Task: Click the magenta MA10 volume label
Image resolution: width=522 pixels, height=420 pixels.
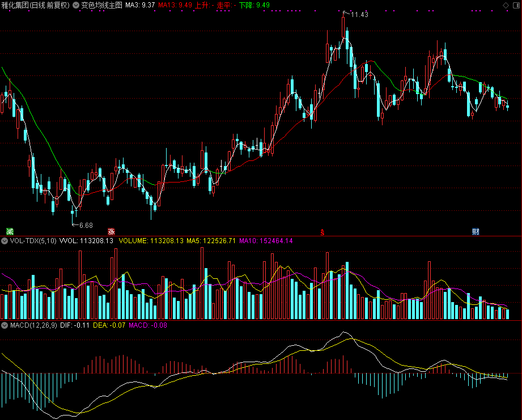Action: [x=266, y=241]
